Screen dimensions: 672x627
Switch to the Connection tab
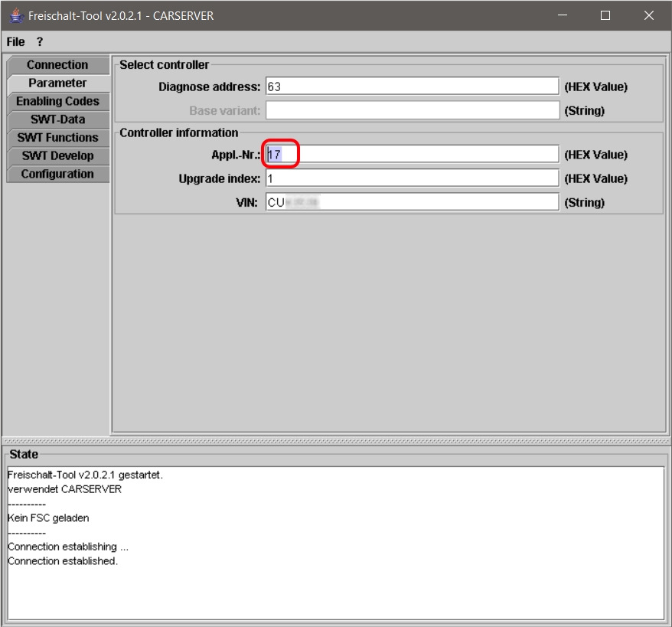[x=58, y=65]
